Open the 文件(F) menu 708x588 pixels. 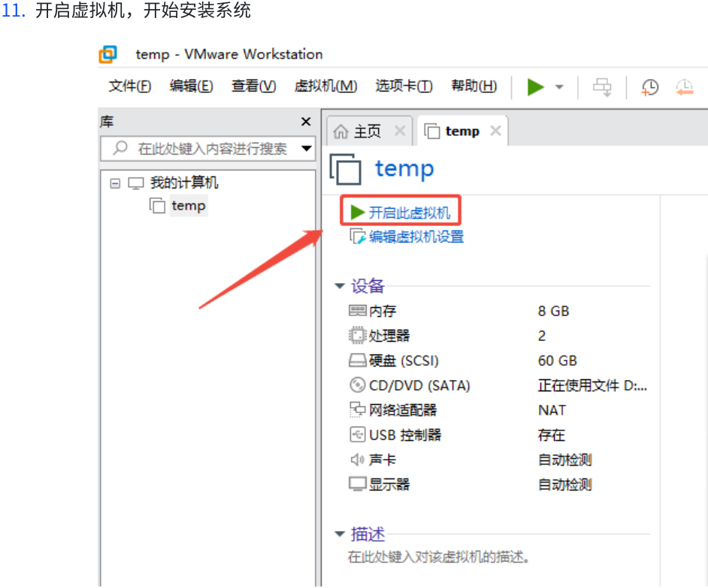129,86
